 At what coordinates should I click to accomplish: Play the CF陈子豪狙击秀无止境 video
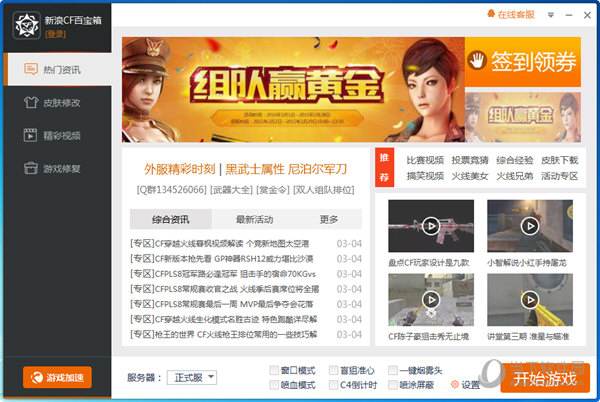pyautogui.click(x=431, y=299)
